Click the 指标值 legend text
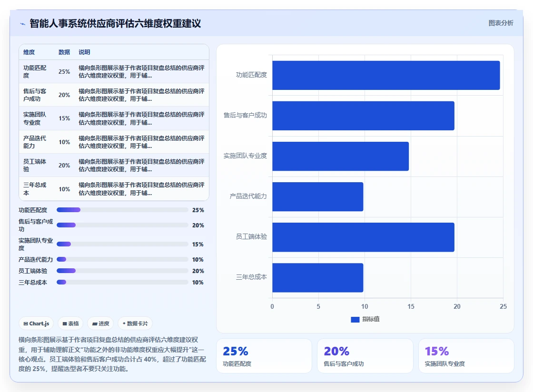Image resolution: width=533 pixels, height=392 pixels. (x=371, y=319)
